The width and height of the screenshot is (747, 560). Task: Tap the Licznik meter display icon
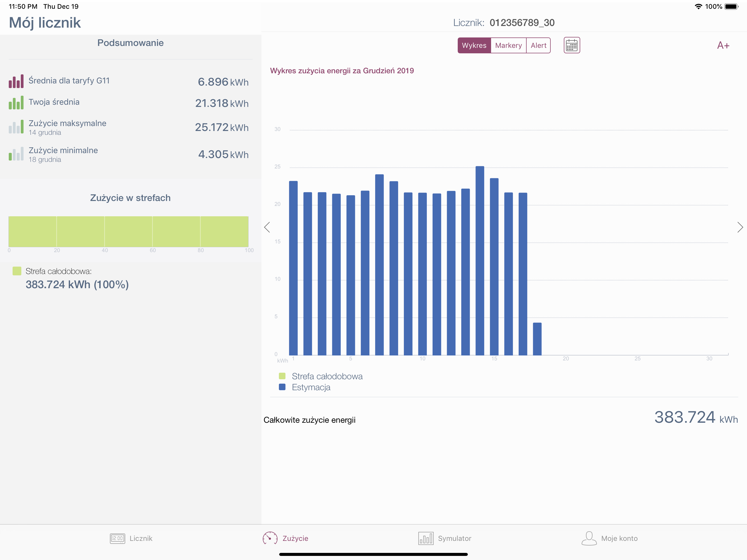pos(117,538)
